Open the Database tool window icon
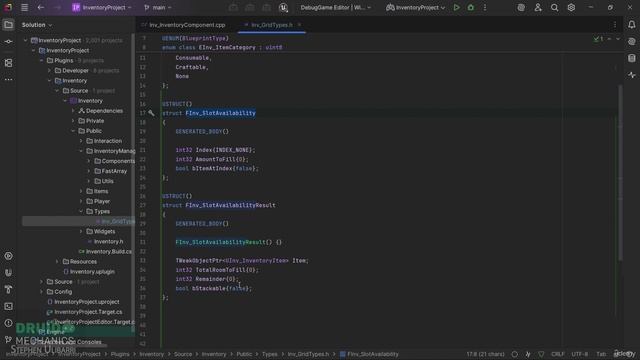Image resolution: width=640 pixels, height=360 pixels. pyautogui.click(x=631, y=58)
